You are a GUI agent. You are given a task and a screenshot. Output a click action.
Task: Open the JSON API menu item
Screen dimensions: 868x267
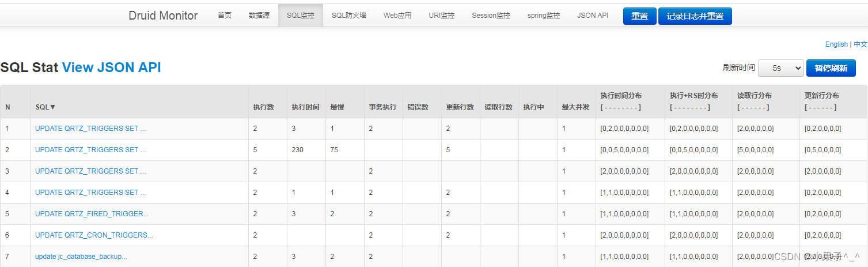[593, 16]
